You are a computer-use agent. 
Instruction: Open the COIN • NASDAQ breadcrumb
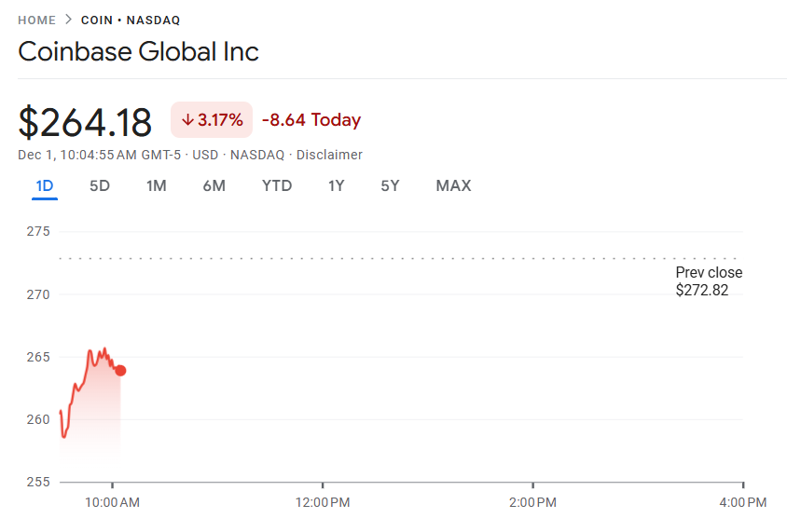tap(131, 20)
